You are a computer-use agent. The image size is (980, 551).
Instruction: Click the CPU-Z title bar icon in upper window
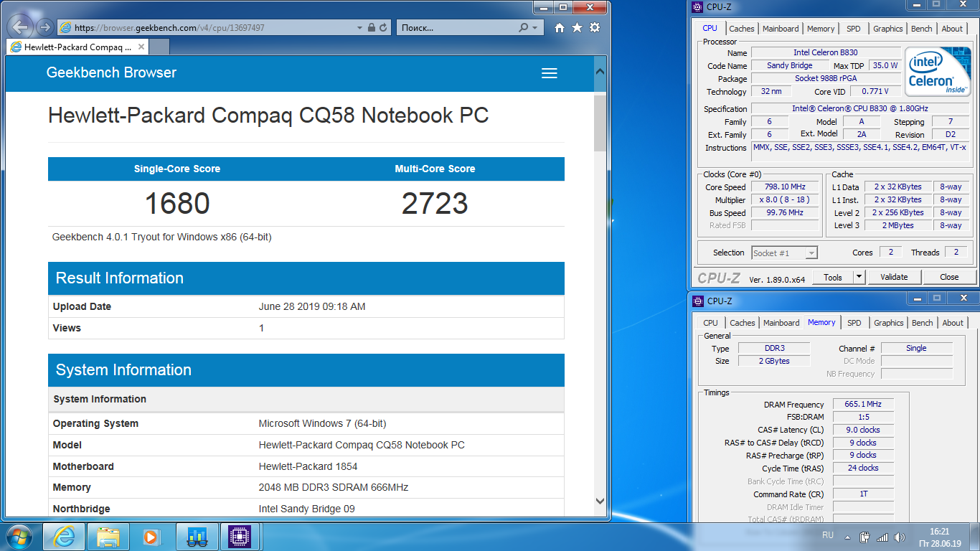click(697, 7)
